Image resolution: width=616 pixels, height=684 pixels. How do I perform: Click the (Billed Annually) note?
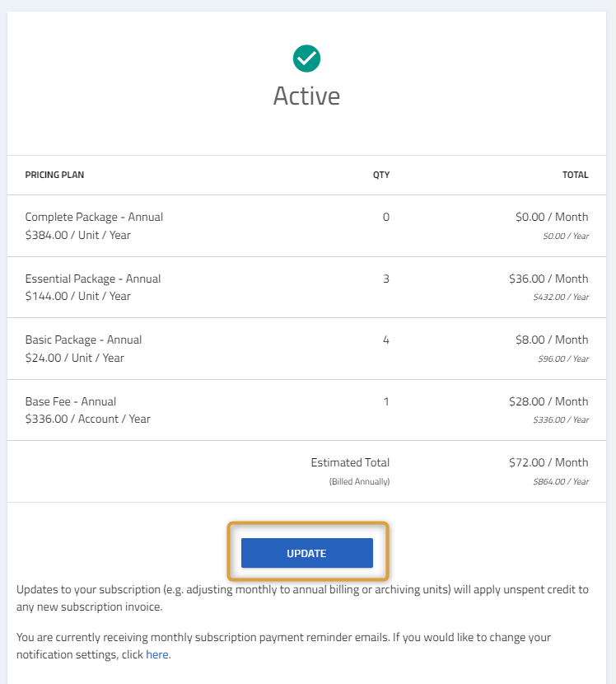(359, 481)
